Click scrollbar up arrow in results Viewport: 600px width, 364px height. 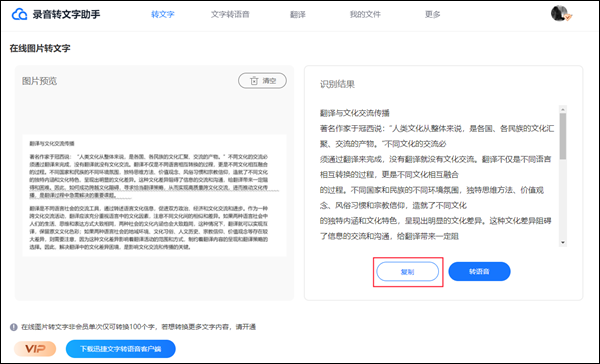click(562, 109)
